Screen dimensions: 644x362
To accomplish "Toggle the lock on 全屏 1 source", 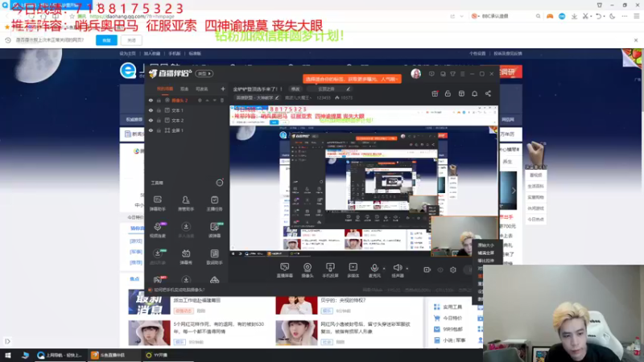I will click(159, 130).
